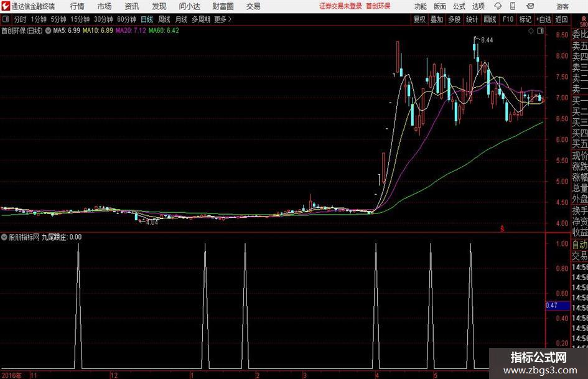Expand the 更多 periods dropdown
This screenshot has width=588, height=379.
(223, 19)
